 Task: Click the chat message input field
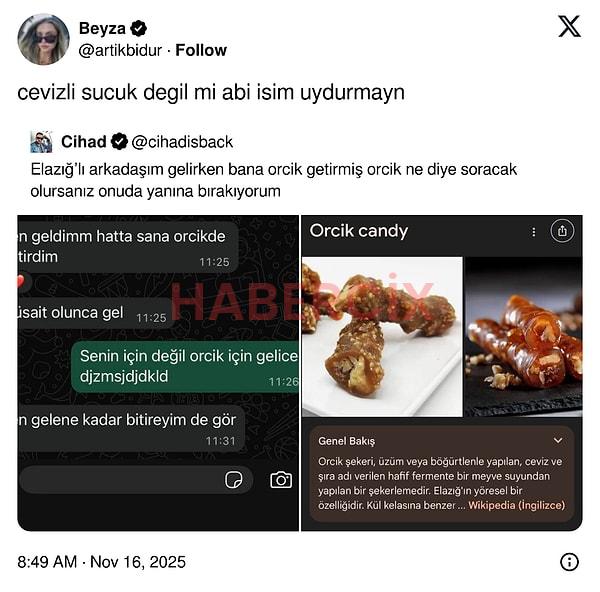click(136, 479)
